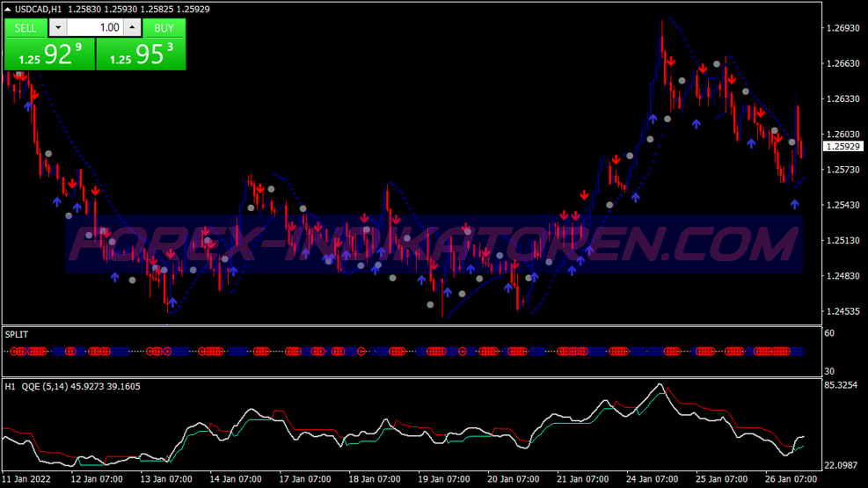Click the sell price tile 1.25 92
868x488 pixels.
(x=50, y=55)
